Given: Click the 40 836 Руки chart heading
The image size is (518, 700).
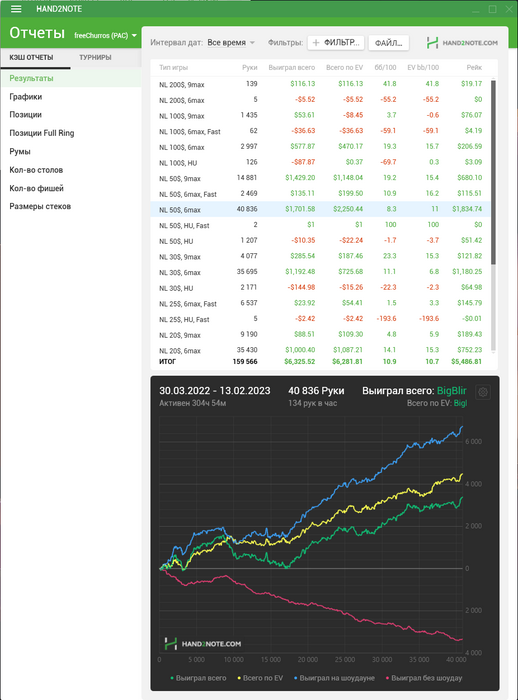Looking at the screenshot, I should 316,391.
